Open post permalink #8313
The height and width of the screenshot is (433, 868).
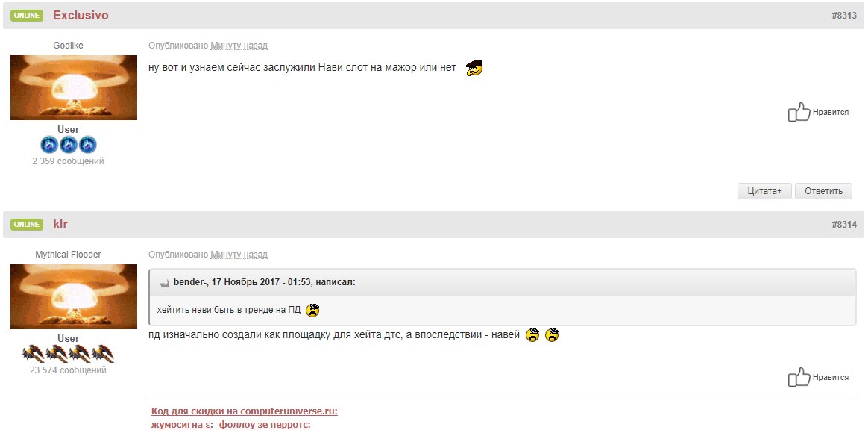point(844,16)
